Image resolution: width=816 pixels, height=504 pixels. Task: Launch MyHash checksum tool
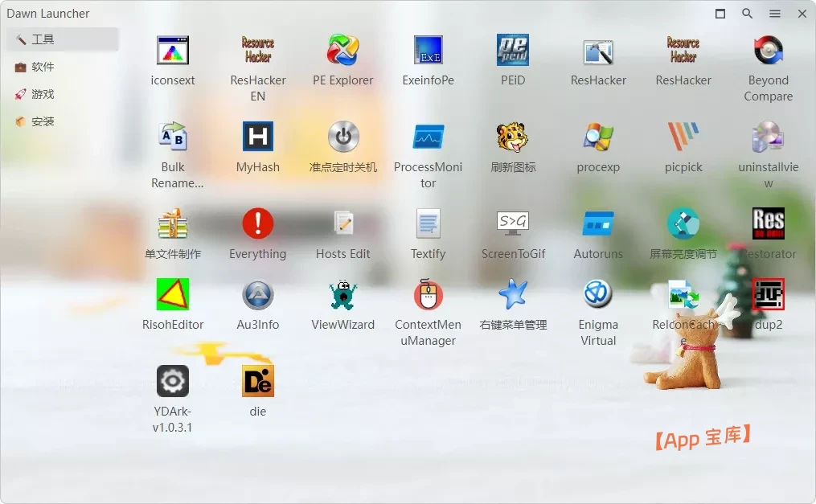coord(258,137)
